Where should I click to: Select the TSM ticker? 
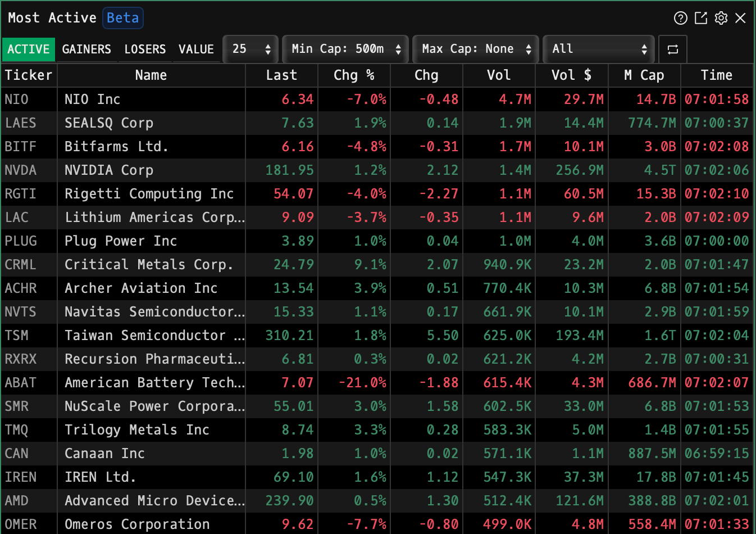[17, 336]
